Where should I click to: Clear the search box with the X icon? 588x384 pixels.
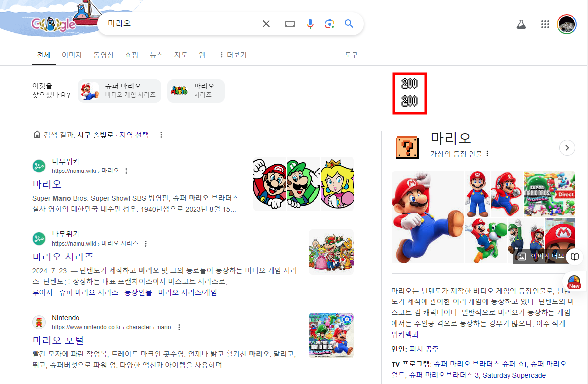tap(266, 24)
